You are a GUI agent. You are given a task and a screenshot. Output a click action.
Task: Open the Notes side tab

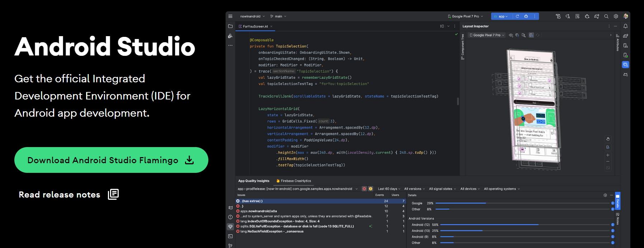tap(617, 219)
